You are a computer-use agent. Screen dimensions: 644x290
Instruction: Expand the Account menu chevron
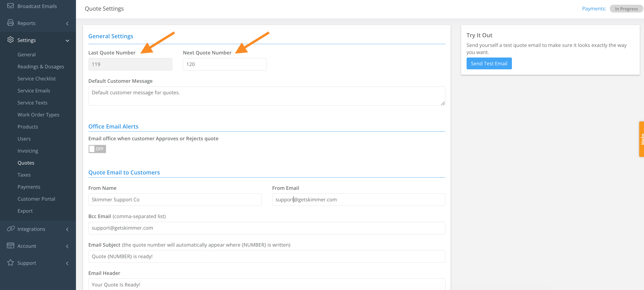[67, 246]
